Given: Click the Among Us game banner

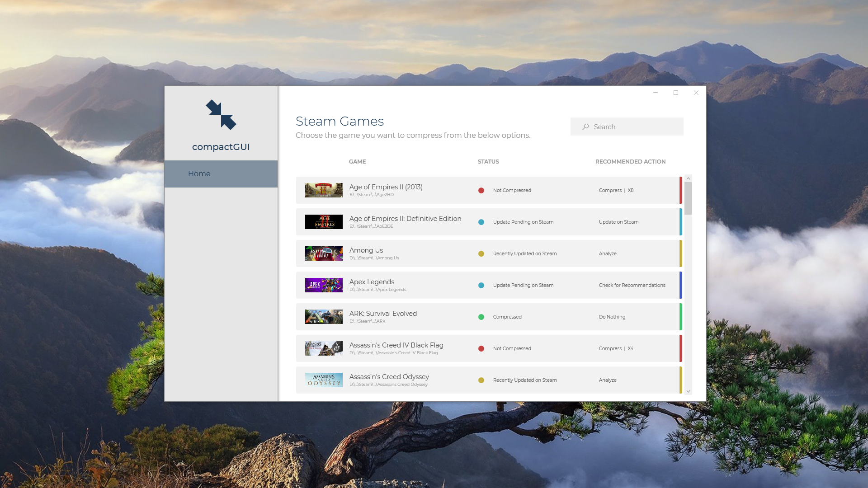Looking at the screenshot, I should [x=324, y=253].
